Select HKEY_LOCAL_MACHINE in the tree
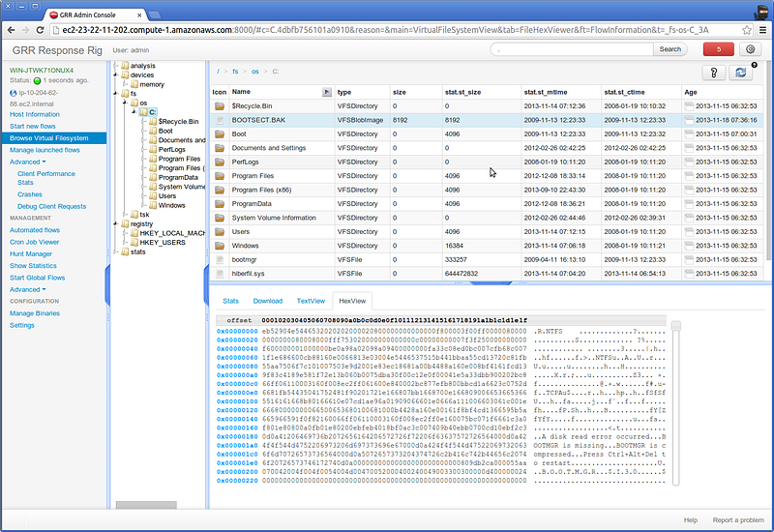 [x=172, y=233]
